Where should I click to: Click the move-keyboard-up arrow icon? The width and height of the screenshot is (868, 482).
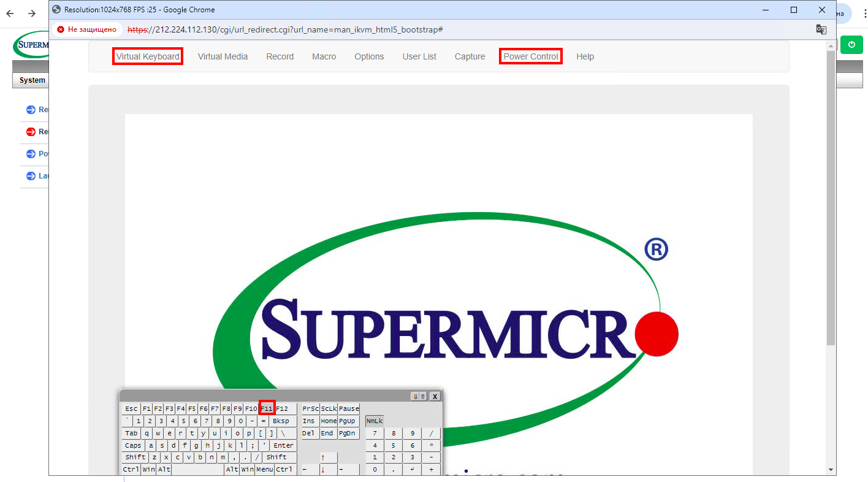coord(423,396)
